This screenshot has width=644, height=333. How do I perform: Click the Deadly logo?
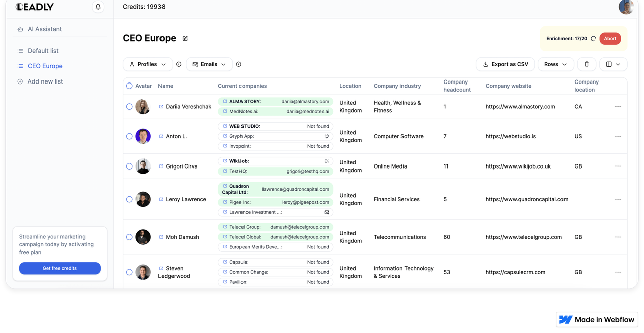tap(34, 7)
